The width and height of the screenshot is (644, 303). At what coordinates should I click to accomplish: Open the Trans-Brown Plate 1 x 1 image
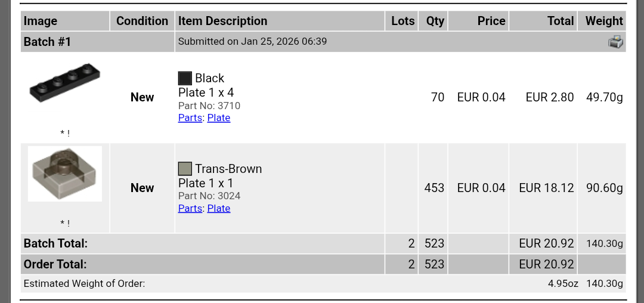click(x=64, y=174)
